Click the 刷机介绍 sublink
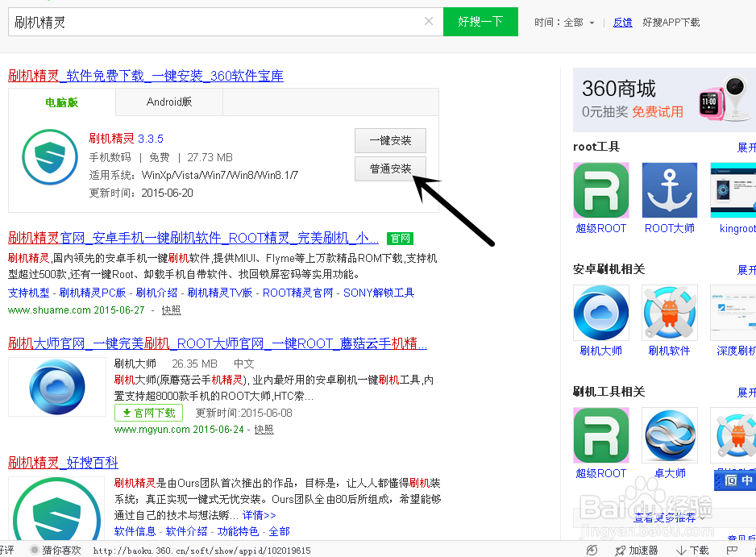 pos(156,293)
